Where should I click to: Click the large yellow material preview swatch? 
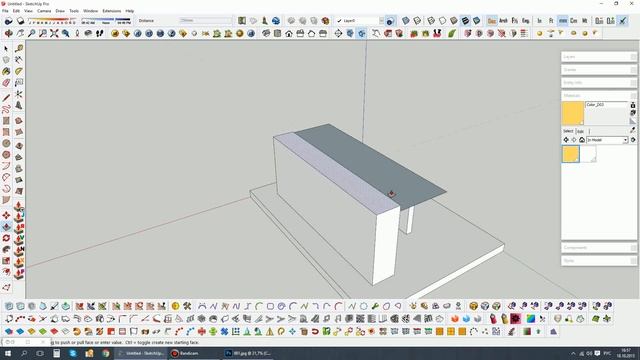[573, 113]
